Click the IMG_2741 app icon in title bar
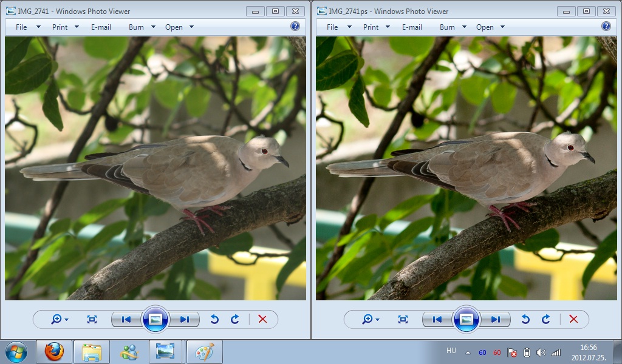This screenshot has width=622, height=364. [11, 11]
